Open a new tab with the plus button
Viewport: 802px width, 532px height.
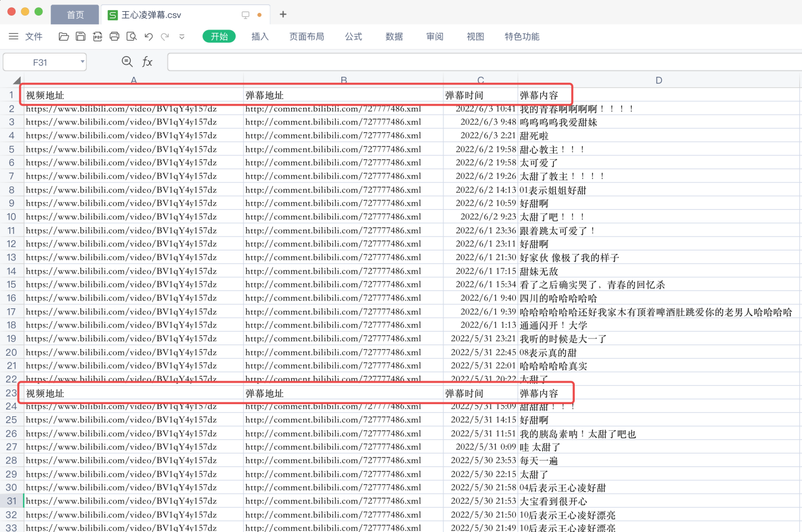point(283,14)
